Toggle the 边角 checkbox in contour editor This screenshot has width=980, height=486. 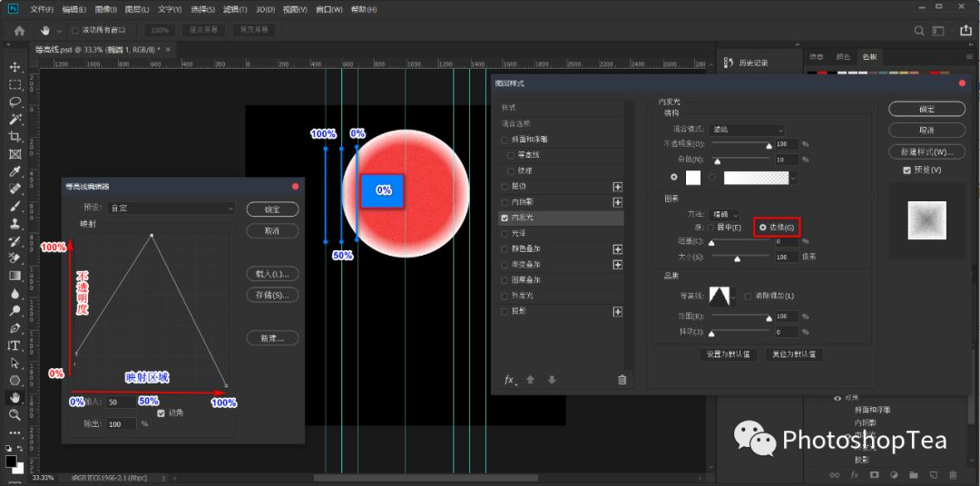pyautogui.click(x=162, y=413)
